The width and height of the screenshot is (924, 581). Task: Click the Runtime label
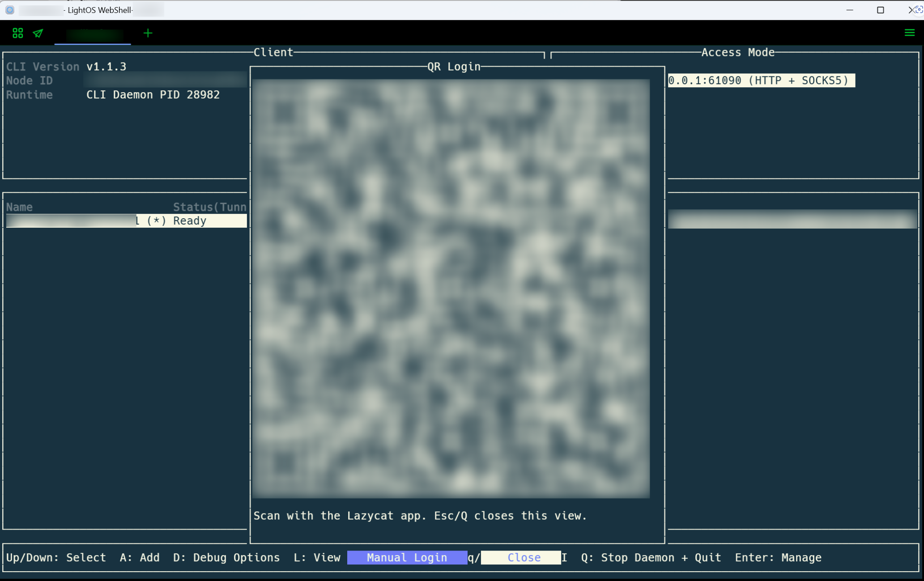pyautogui.click(x=30, y=95)
